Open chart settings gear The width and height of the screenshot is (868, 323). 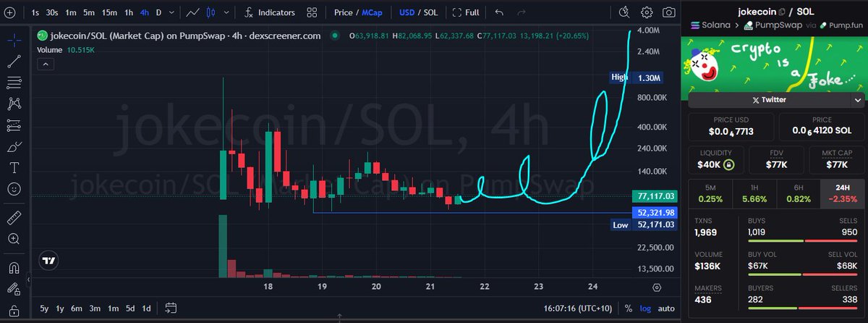[647, 12]
